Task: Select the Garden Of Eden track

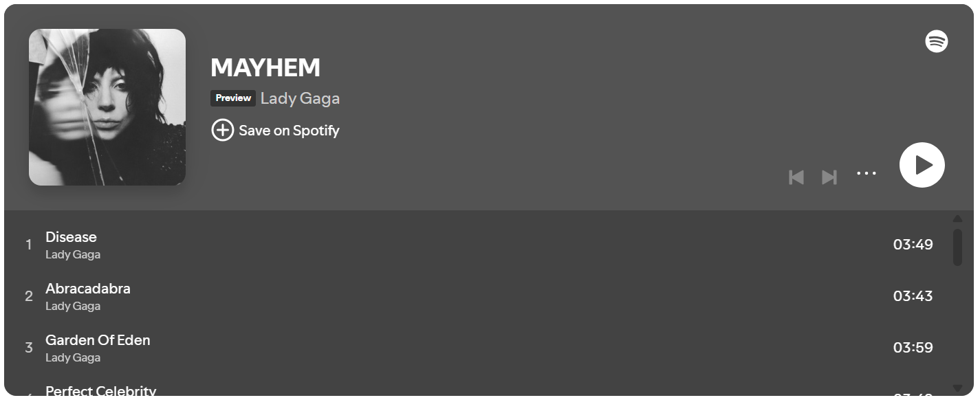Action: 98,340
